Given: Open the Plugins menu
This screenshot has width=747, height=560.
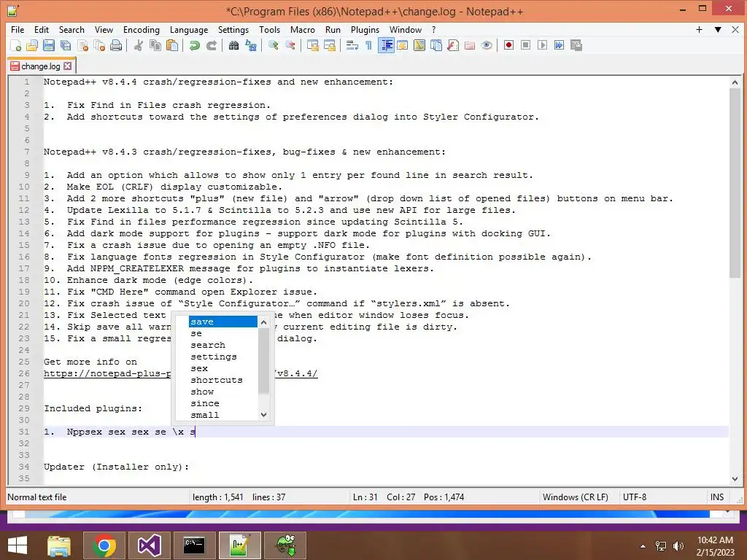Looking at the screenshot, I should (365, 29).
